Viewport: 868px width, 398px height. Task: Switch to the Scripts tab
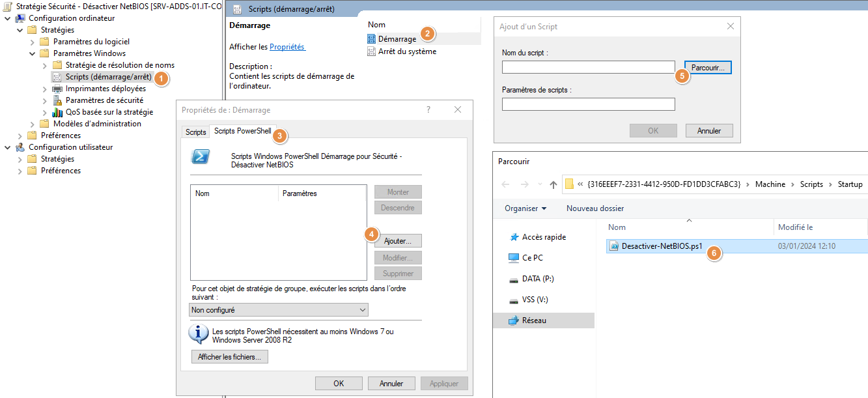[x=195, y=132]
